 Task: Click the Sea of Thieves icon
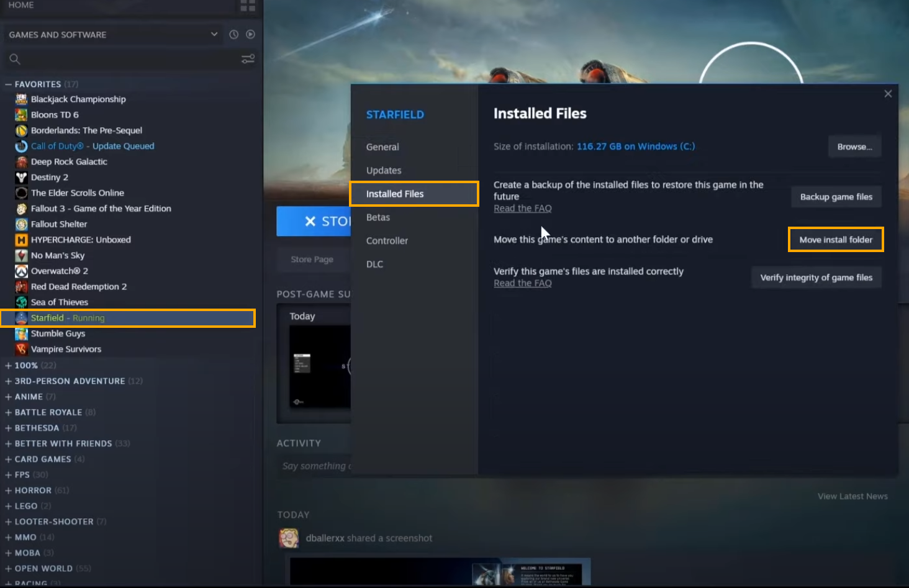pyautogui.click(x=21, y=302)
